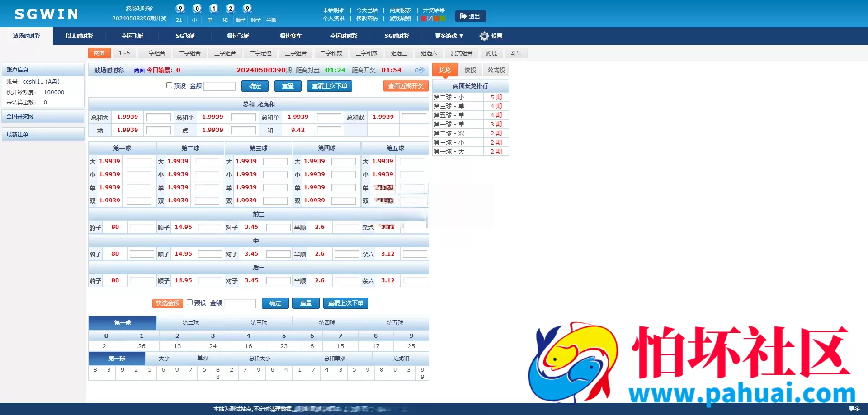Click the 和 9.42 bet amount field
868x415 pixels.
click(x=329, y=131)
